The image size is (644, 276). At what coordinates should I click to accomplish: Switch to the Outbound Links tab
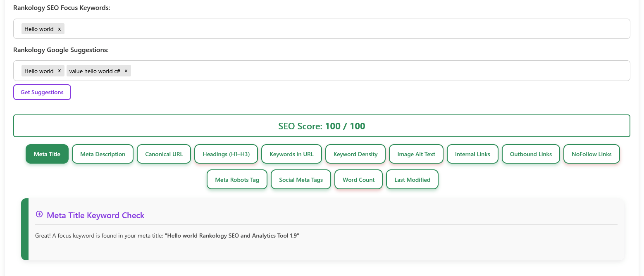(531, 154)
